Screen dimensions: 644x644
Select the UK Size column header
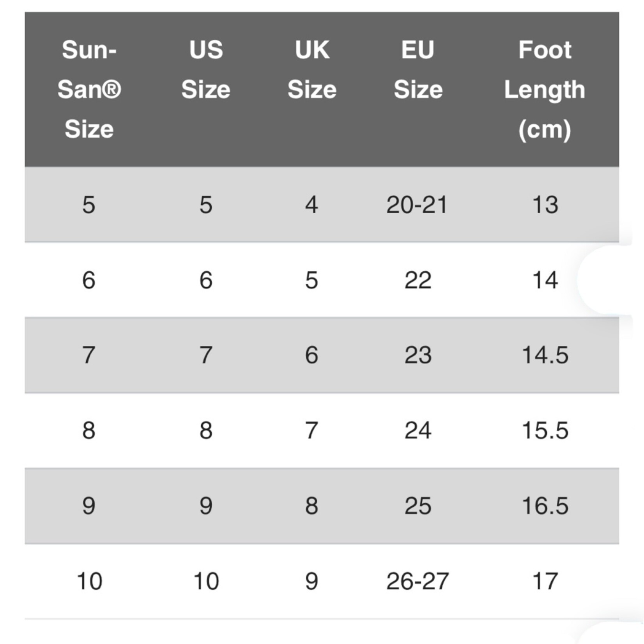coord(312,70)
